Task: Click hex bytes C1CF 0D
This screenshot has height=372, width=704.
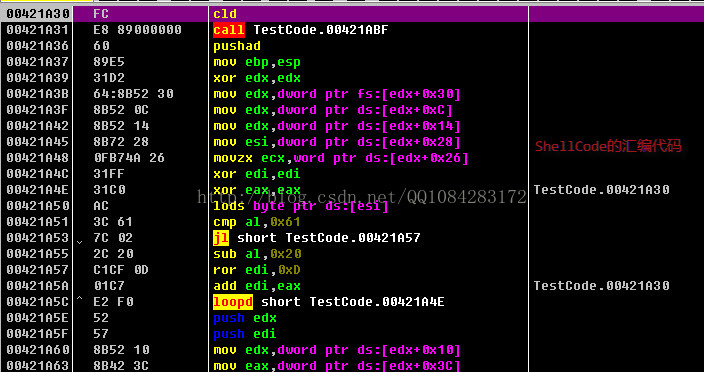Action: [121, 270]
